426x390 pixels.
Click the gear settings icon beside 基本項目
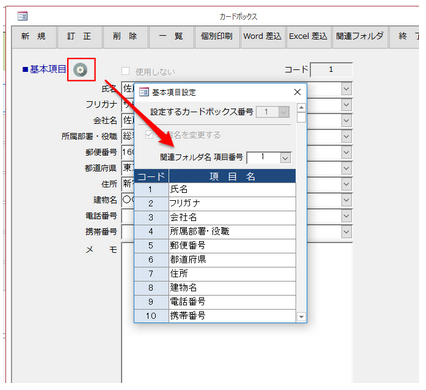pos(80,70)
